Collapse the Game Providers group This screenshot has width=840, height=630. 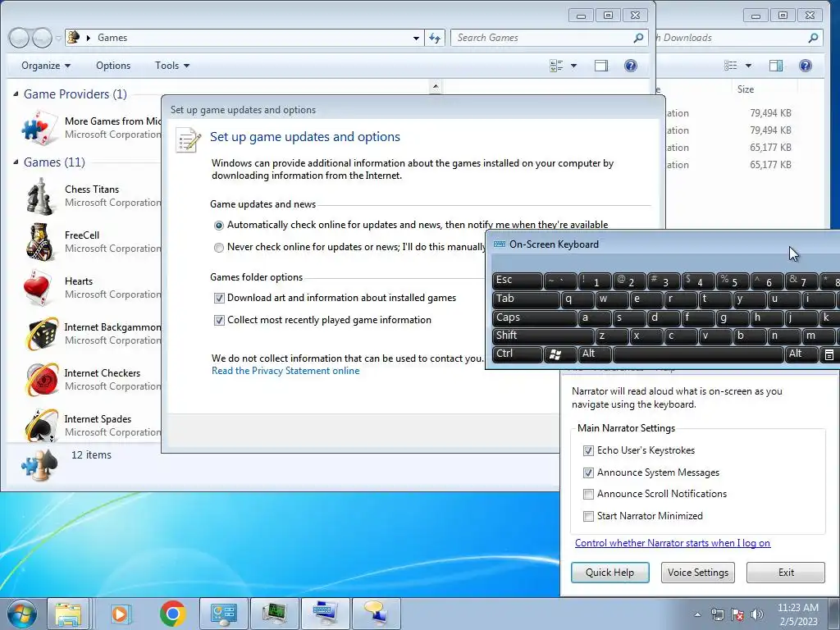click(x=16, y=94)
